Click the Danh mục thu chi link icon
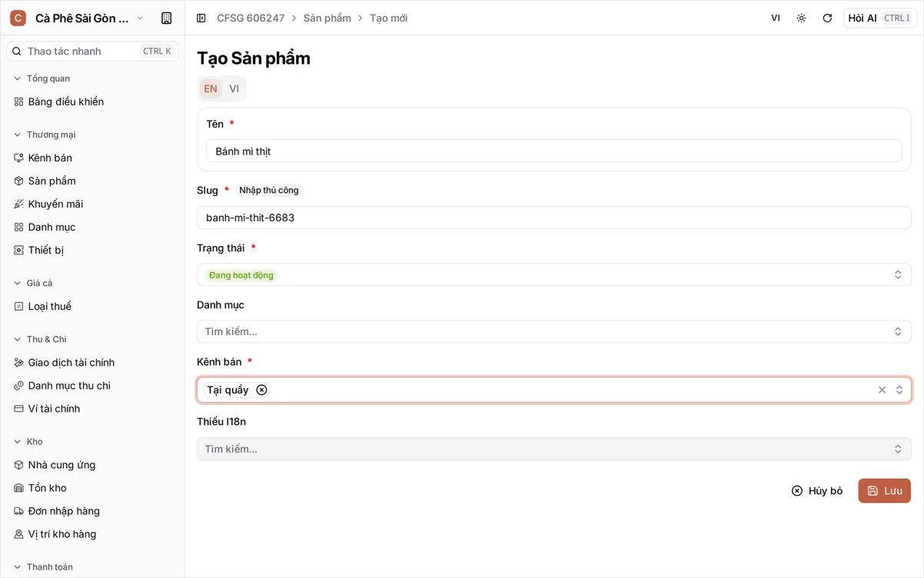This screenshot has height=578, width=924. [19, 385]
